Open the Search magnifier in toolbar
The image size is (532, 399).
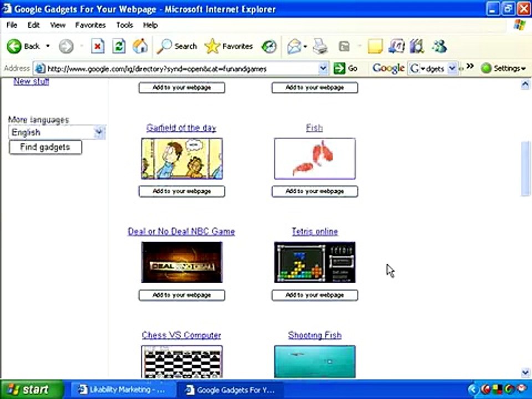(x=177, y=46)
